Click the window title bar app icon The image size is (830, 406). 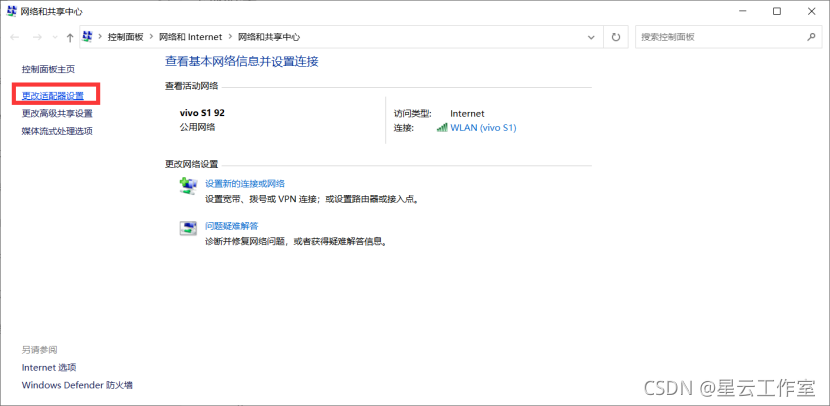click(11, 11)
